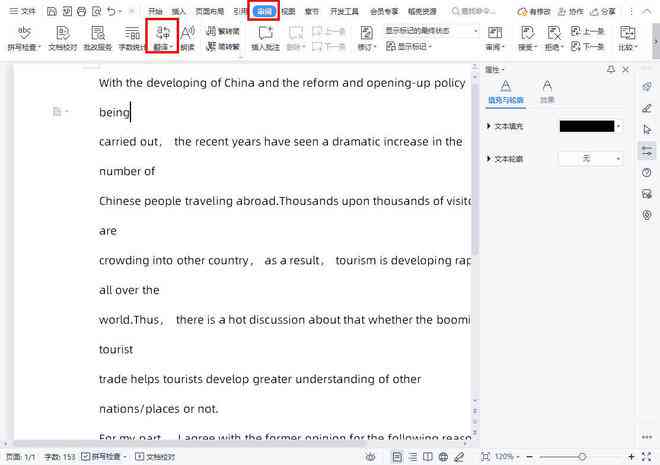Screen dimensions: 660x465
Task: Click the vertical document scrollbar
Action: coord(475,168)
